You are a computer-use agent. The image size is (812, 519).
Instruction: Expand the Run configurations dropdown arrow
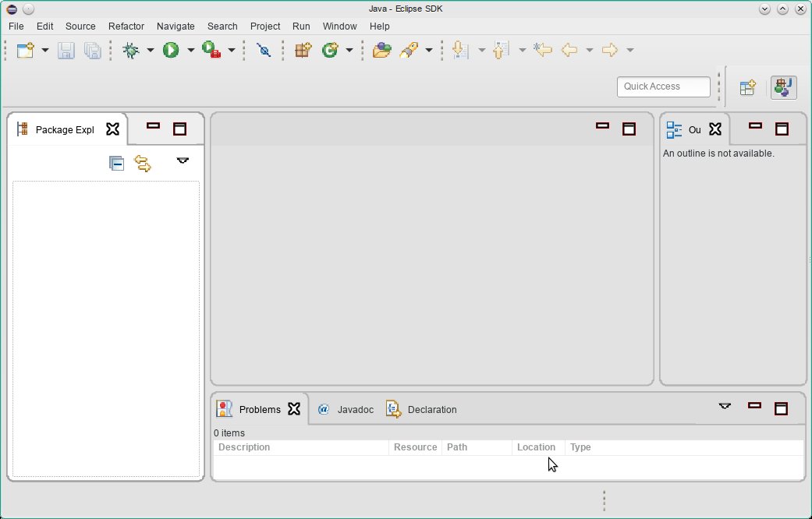(190, 50)
